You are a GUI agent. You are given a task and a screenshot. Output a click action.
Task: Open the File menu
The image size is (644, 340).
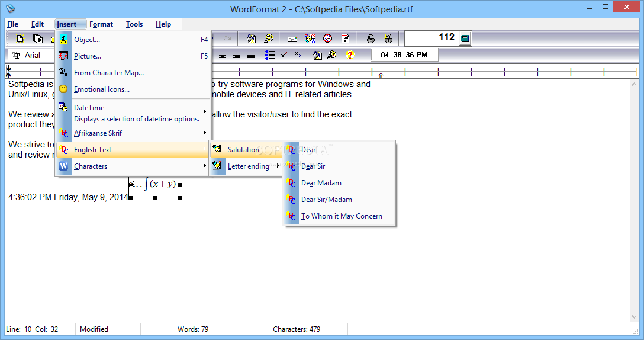click(13, 24)
